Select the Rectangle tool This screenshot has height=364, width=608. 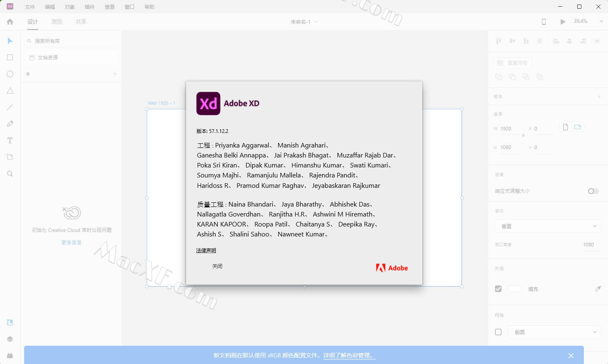click(x=10, y=57)
